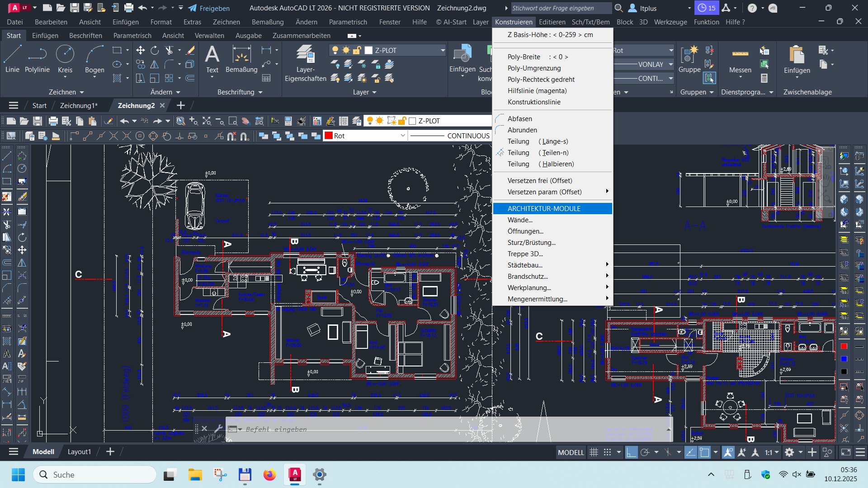This screenshot has height=488, width=868.
Task: Switch to the Zeichnung1* drawing tab
Action: click(78, 105)
